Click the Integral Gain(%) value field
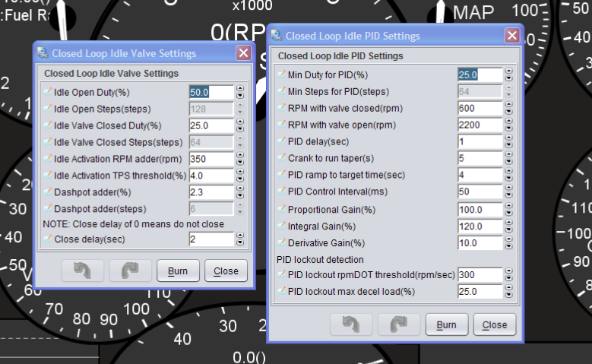This screenshot has width=592, height=364. click(x=480, y=226)
